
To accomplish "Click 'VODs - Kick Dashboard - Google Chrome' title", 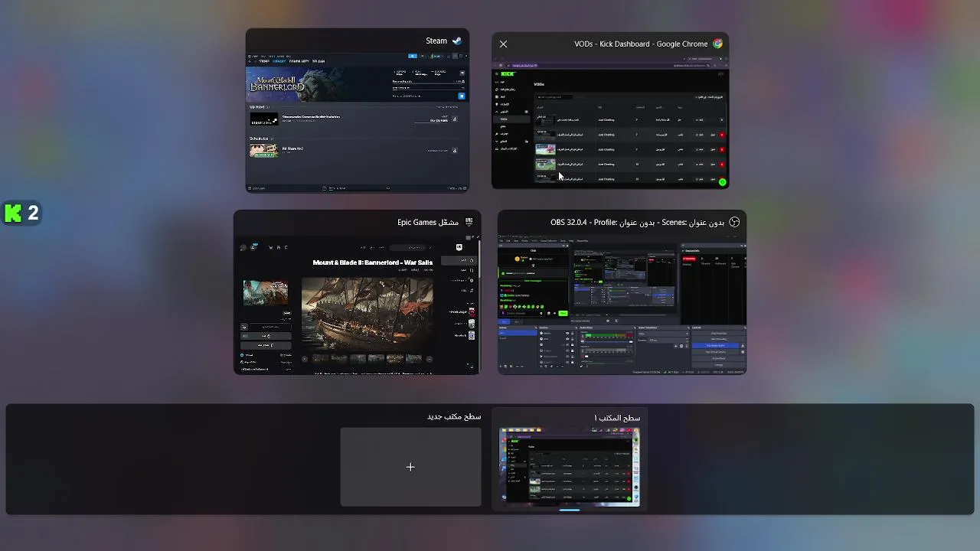I will coord(641,44).
